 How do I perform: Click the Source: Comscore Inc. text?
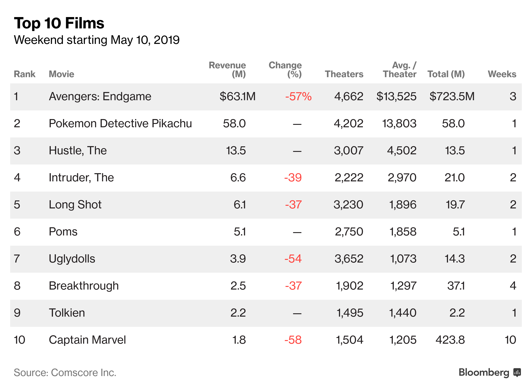(65, 372)
